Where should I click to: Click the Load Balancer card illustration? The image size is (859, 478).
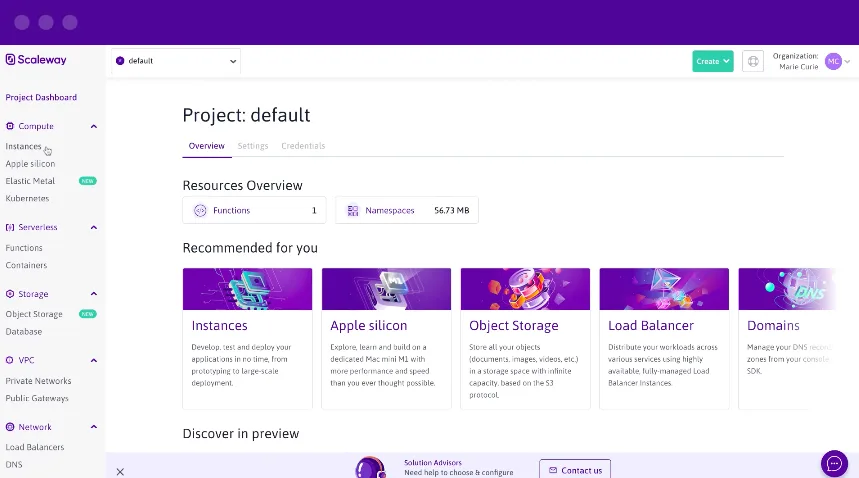point(664,289)
